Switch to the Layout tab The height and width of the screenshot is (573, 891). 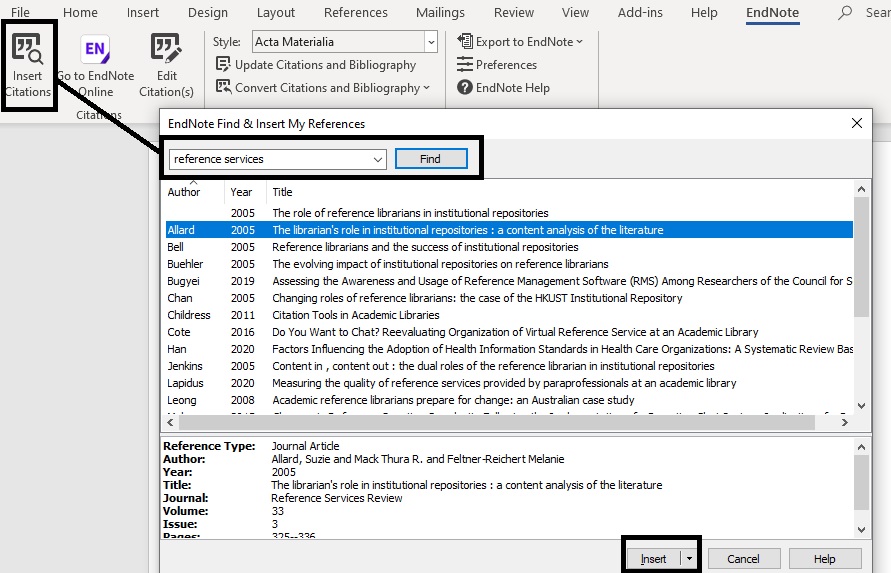[x=276, y=13]
